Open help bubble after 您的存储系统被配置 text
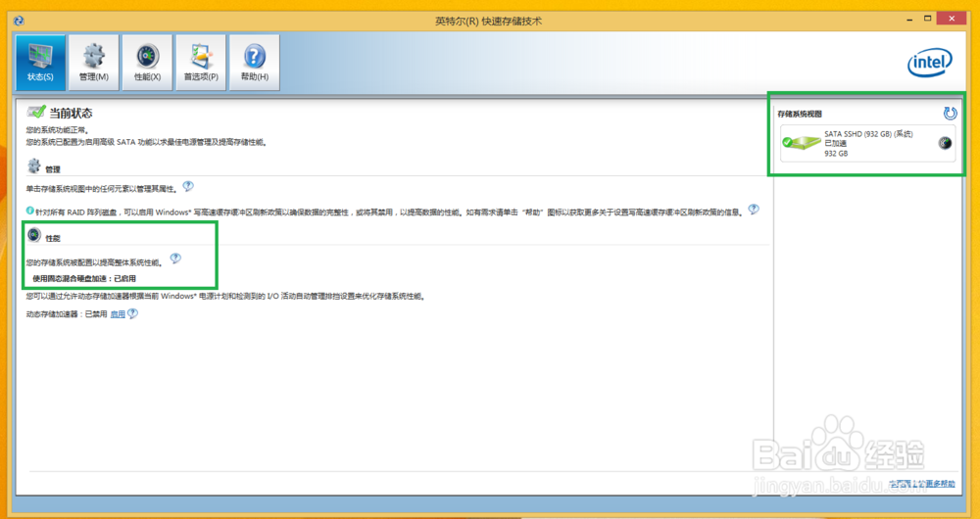 tap(175, 258)
